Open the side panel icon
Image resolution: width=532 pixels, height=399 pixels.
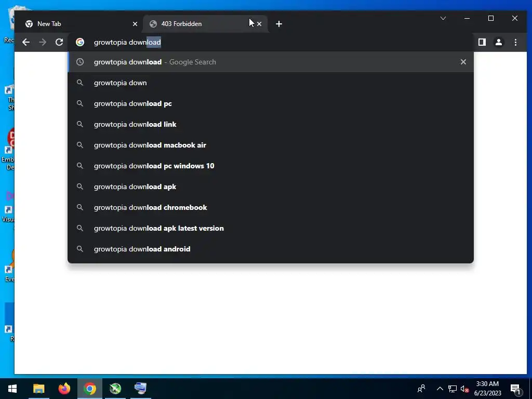[482, 42]
